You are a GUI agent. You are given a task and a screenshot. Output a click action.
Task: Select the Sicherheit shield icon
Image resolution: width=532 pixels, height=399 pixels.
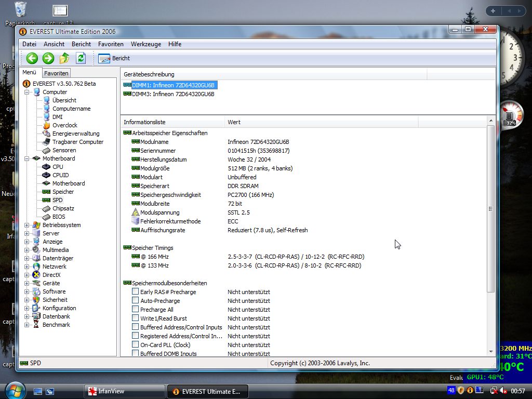36,300
